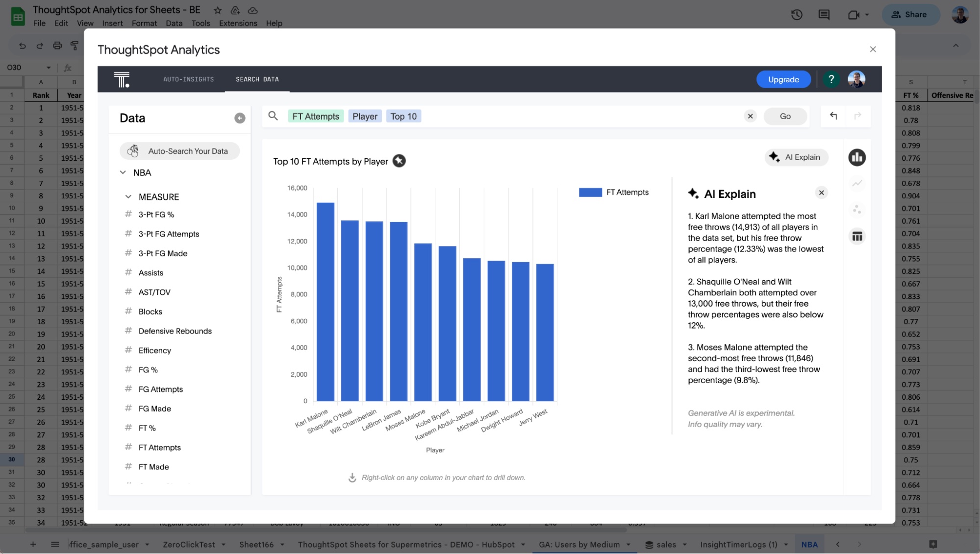The image size is (980, 554).
Task: Click the Jerry West bar in chart
Action: click(x=545, y=333)
